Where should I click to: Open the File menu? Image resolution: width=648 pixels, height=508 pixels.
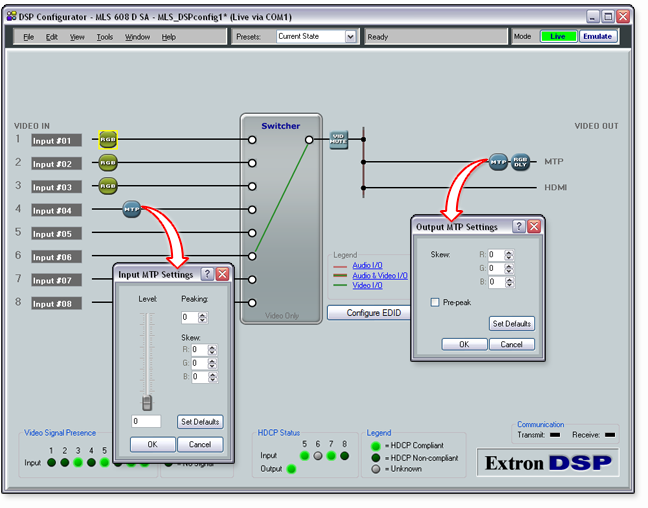(28, 37)
